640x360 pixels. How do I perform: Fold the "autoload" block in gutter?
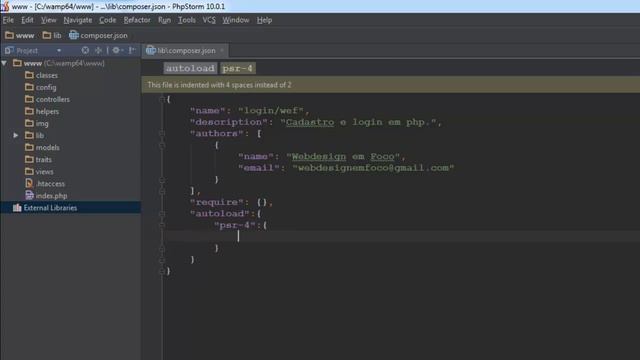[x=162, y=213]
